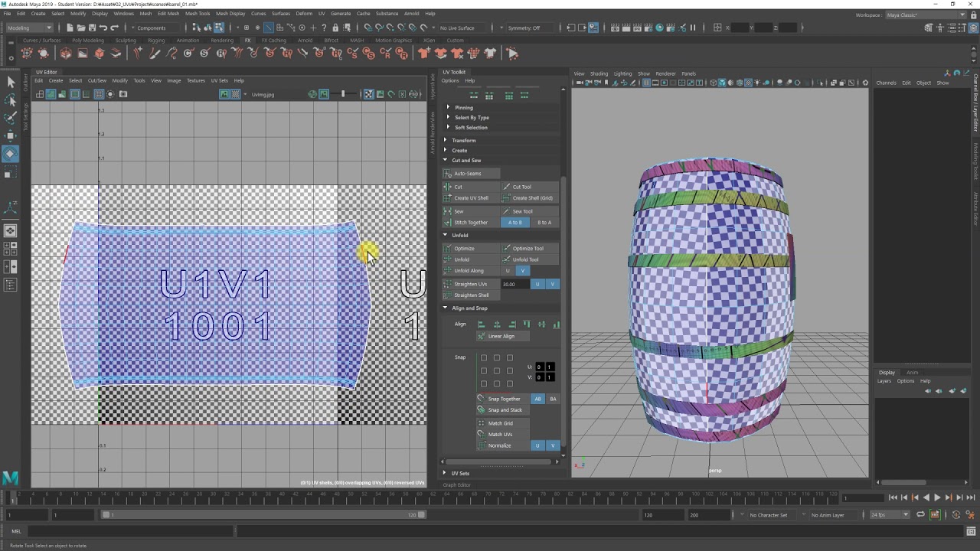This screenshot has width=980, height=551.
Task: Click the Straighten UVs angle field
Action: coord(514,285)
